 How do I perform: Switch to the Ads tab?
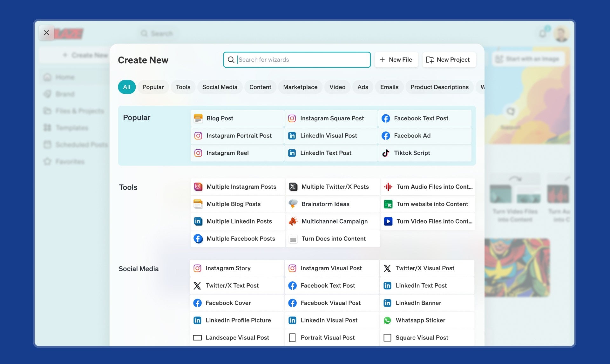pos(363,87)
